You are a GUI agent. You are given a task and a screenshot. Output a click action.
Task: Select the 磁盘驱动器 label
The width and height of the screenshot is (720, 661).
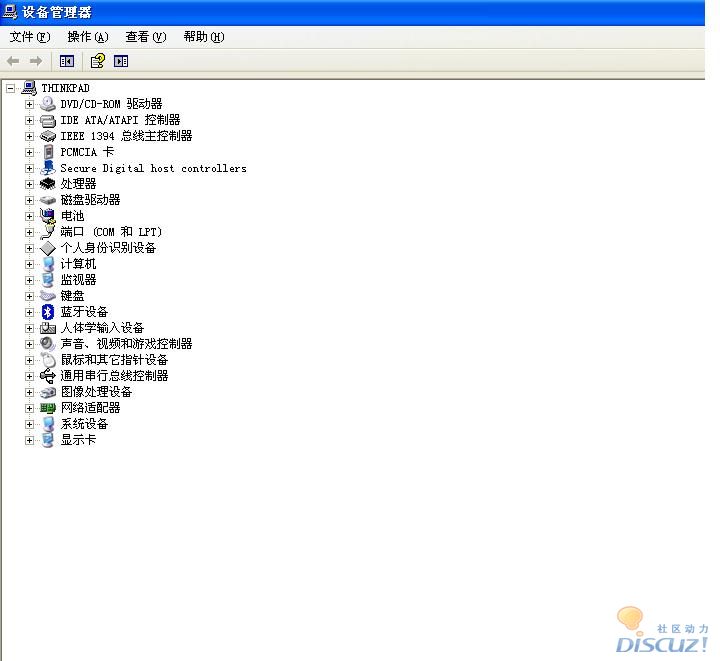pos(90,200)
